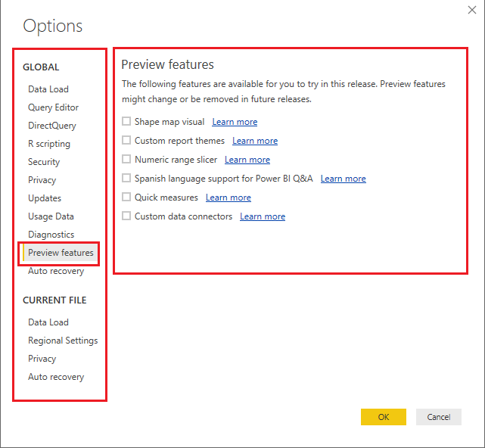Open Regional Settings for current file

tap(63, 341)
